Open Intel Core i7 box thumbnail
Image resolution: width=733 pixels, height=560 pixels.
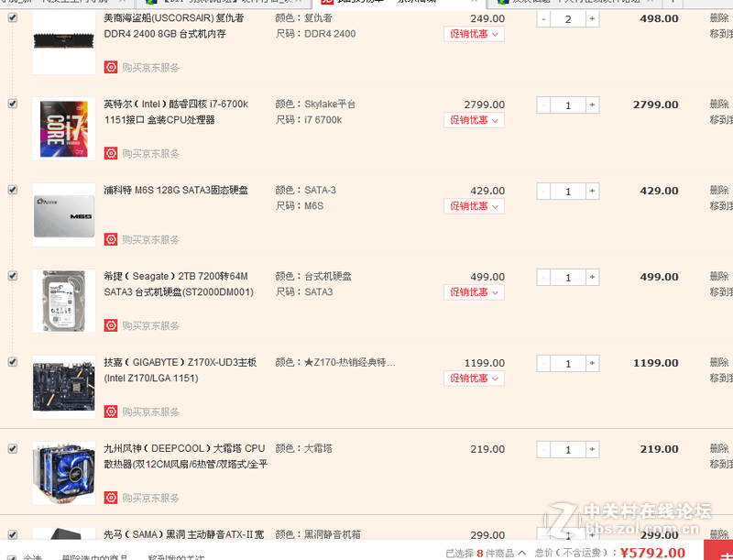63,128
